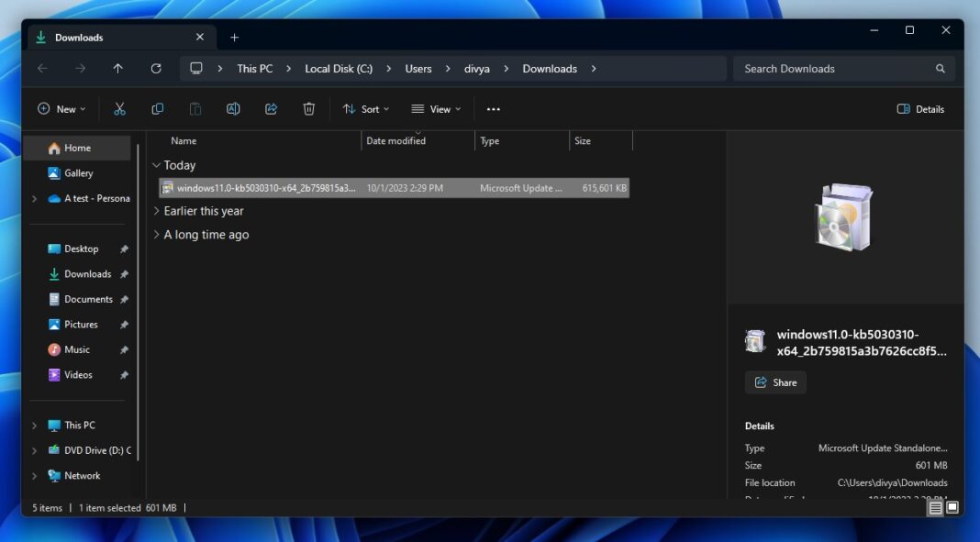The image size is (980, 542).
Task: Click the Paste icon
Action: (195, 108)
